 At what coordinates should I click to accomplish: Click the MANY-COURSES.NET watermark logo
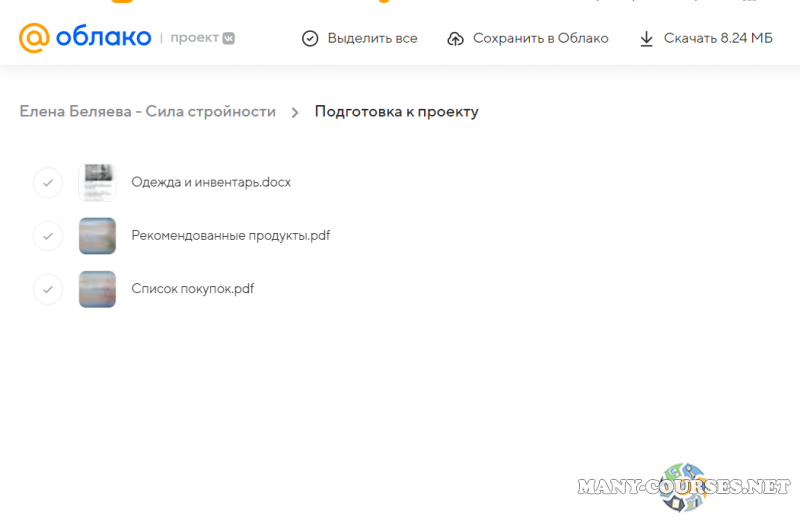point(684,487)
